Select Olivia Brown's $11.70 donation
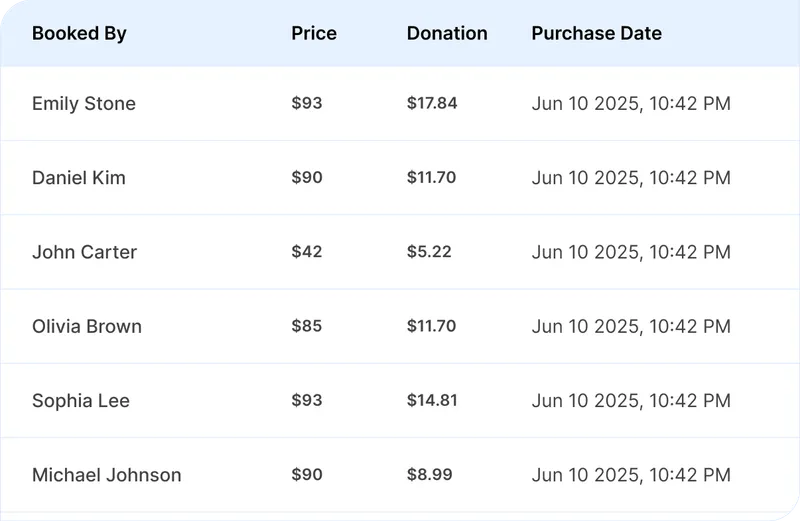This screenshot has height=521, width=800. tap(432, 326)
